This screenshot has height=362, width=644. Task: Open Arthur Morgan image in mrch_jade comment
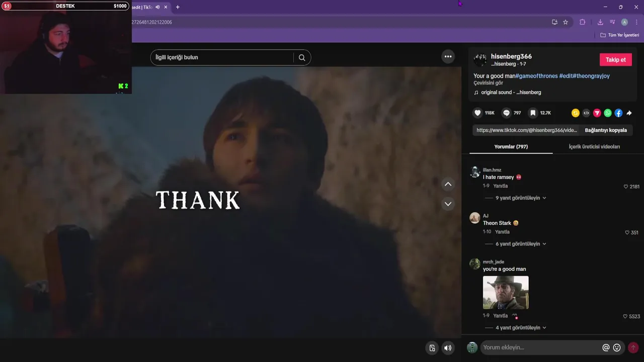(x=506, y=293)
